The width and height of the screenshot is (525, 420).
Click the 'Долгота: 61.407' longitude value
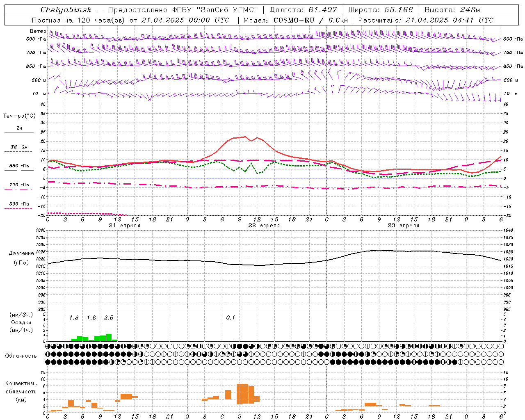tap(303, 10)
